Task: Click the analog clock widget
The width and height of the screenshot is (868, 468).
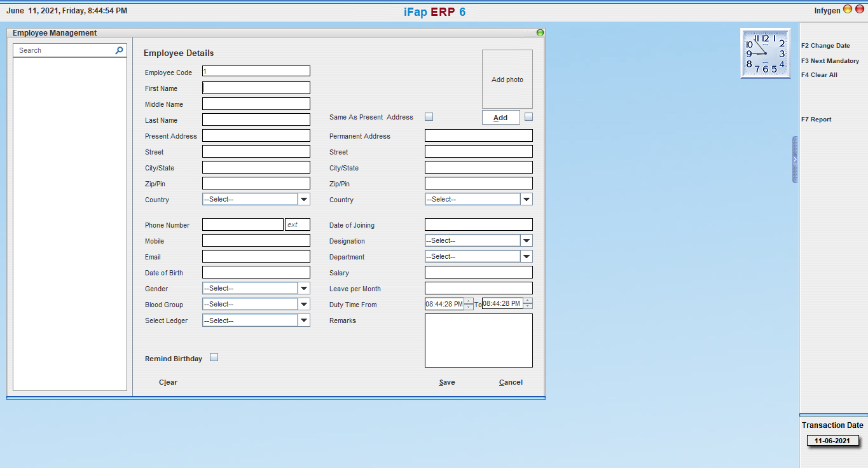Action: (765, 53)
